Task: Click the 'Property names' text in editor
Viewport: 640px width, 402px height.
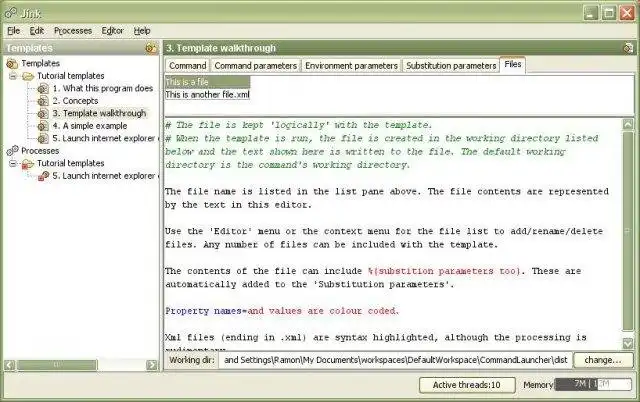Action: [x=203, y=311]
